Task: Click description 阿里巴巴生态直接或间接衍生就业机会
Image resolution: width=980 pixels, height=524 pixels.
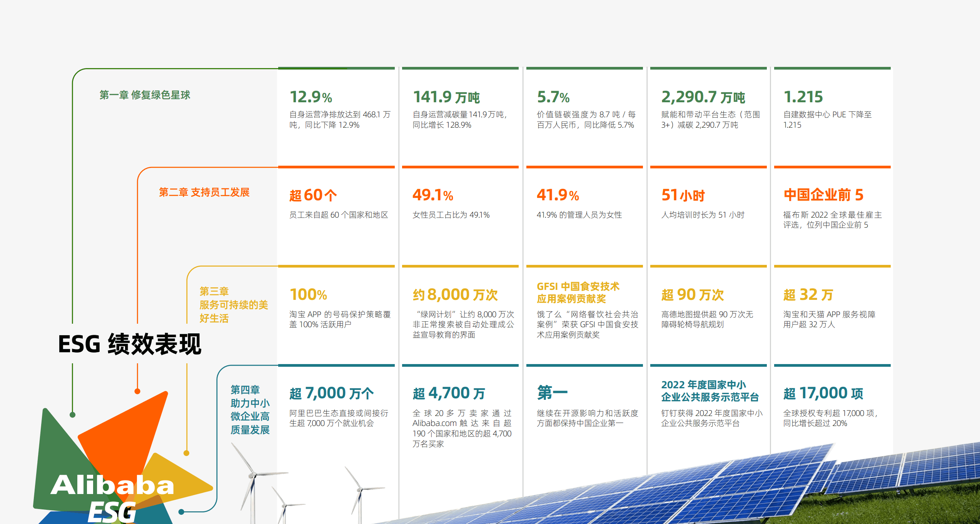Action: pyautogui.click(x=339, y=418)
